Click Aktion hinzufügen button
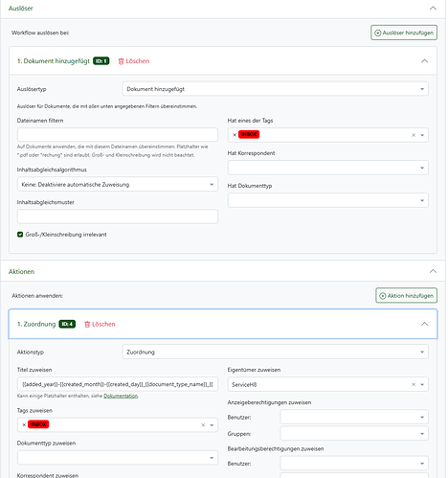This screenshot has width=448, height=478. click(x=406, y=296)
